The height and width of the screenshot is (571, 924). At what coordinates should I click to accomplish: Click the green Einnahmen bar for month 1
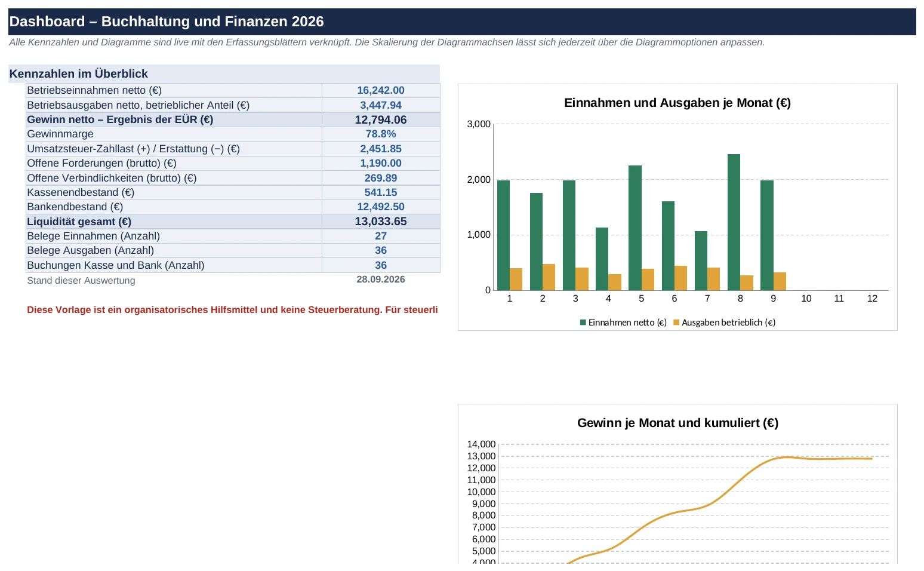coord(503,235)
